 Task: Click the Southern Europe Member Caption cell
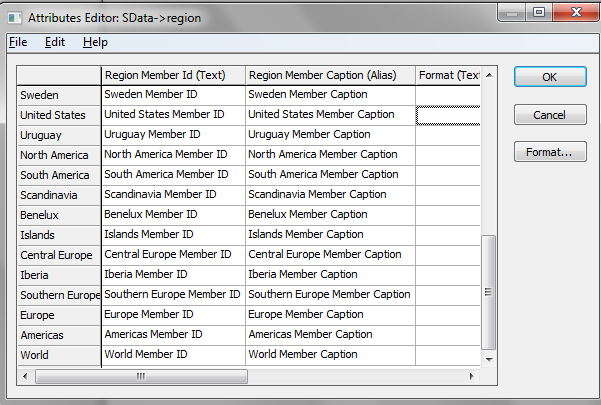click(330, 295)
